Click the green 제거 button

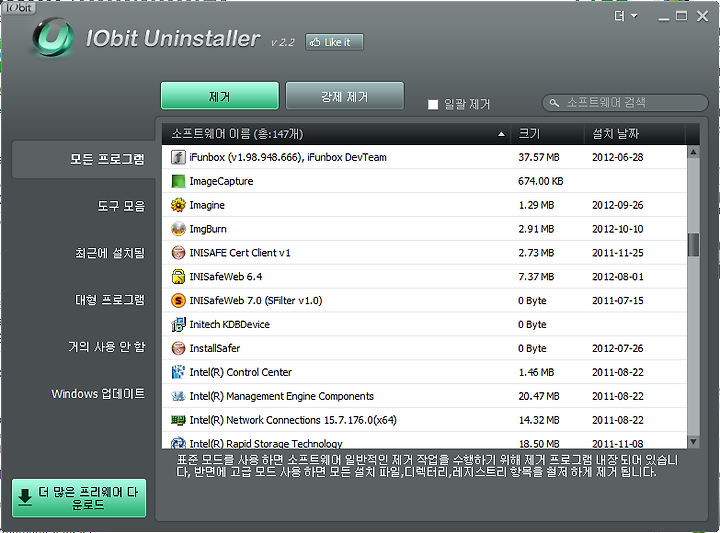point(219,96)
